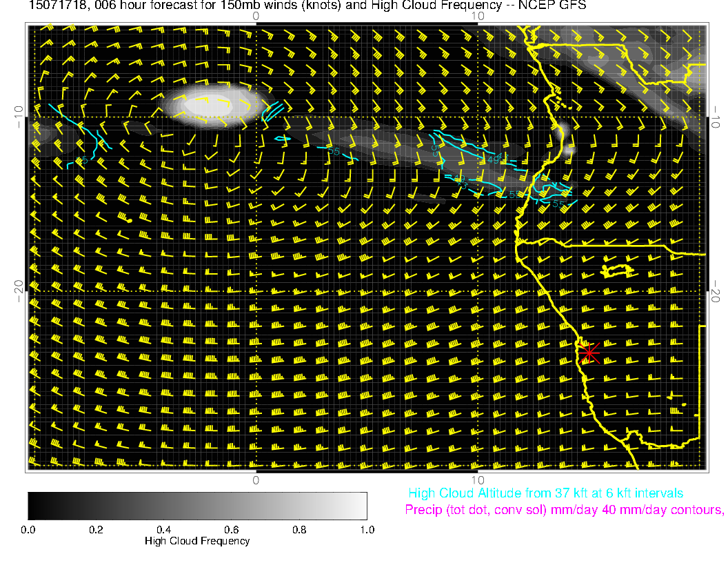728x563 pixels.
Task: Click the left axis latitude label '-10'
Action: pyautogui.click(x=18, y=117)
